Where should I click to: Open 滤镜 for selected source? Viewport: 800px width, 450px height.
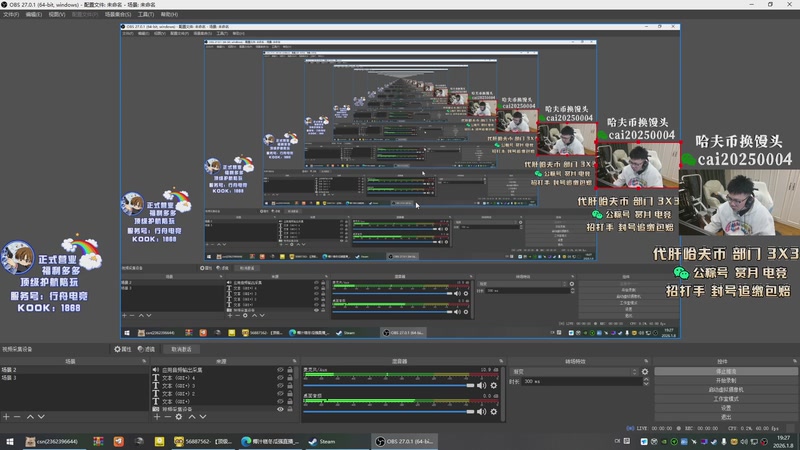tap(146, 349)
